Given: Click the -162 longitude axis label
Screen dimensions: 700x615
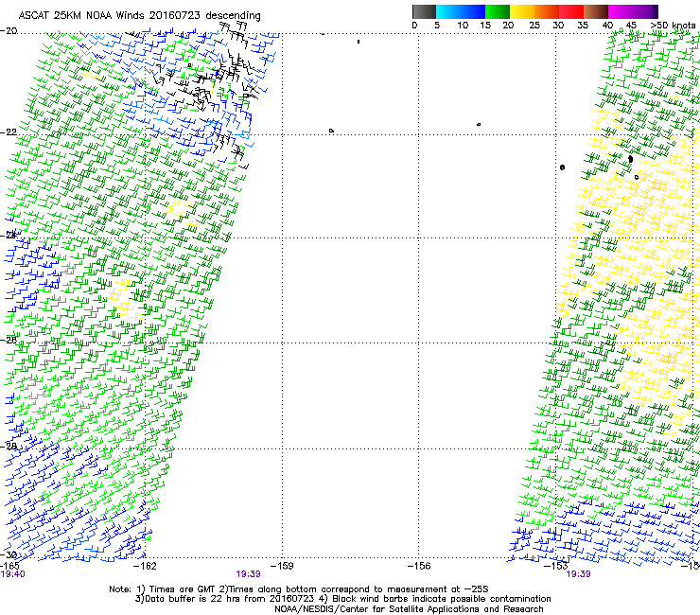Looking at the screenshot, I should tap(145, 567).
